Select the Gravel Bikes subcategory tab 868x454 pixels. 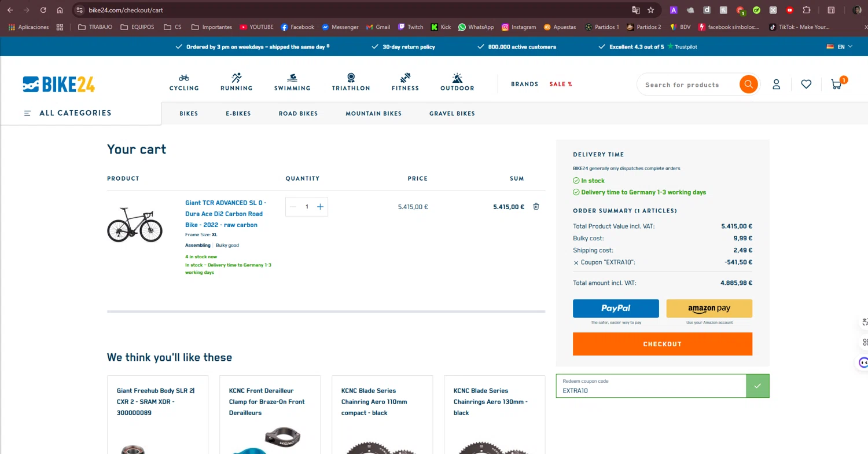(x=452, y=113)
